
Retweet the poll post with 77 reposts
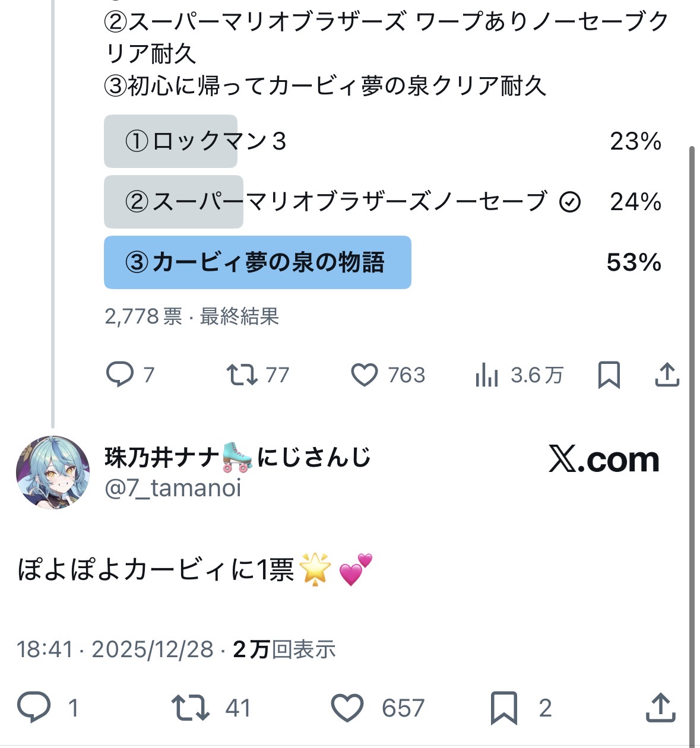coord(242,375)
